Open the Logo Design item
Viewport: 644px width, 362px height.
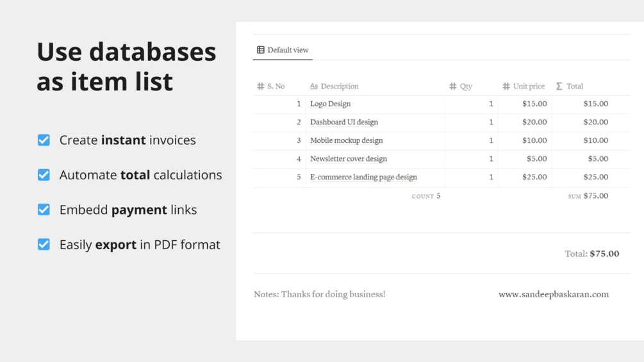click(331, 104)
